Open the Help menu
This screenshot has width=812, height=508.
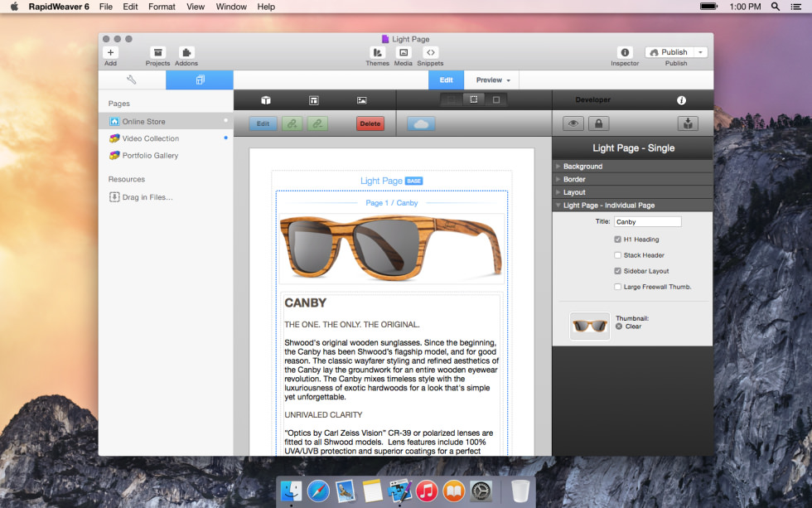[266, 7]
